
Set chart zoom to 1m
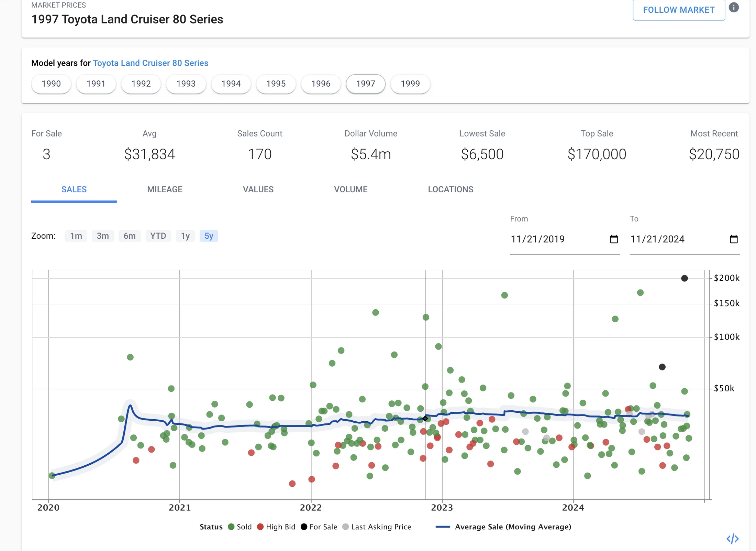pyautogui.click(x=76, y=236)
